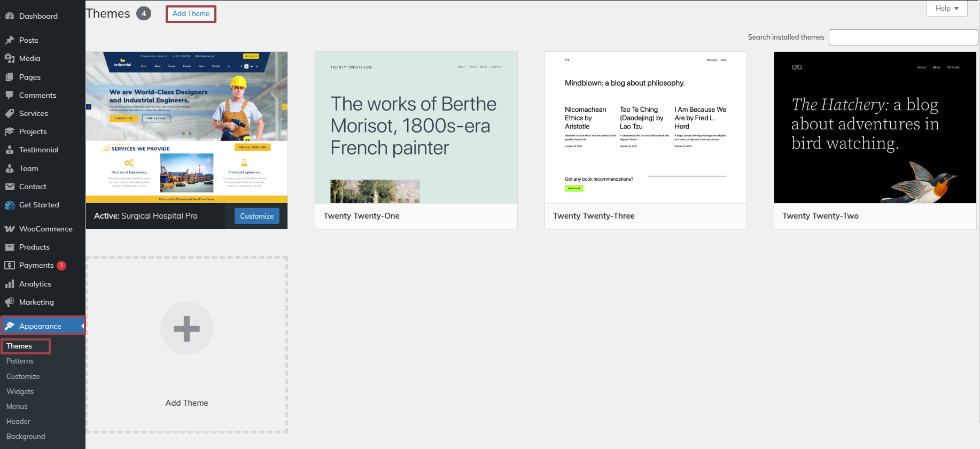Open the Themes submenu link
Screen dimensions: 980x449
pos(19,346)
